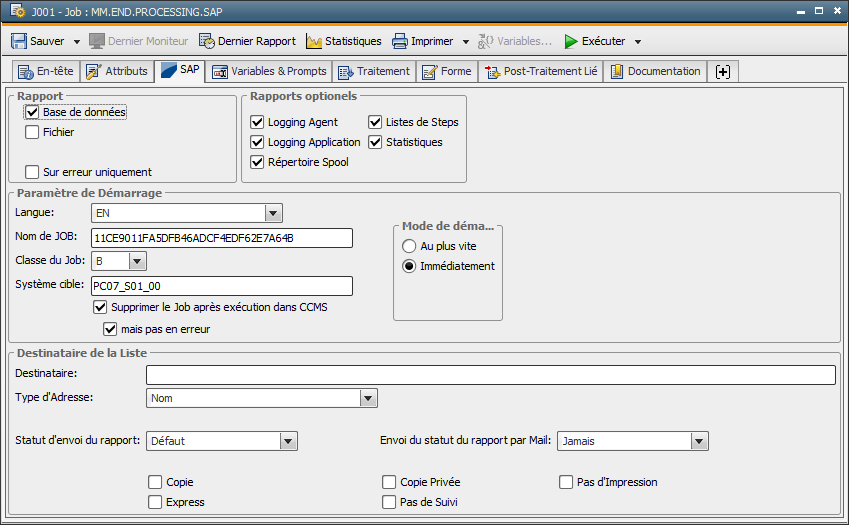Click the Imprimer printer icon
The width and height of the screenshot is (849, 525).
pyautogui.click(x=400, y=41)
